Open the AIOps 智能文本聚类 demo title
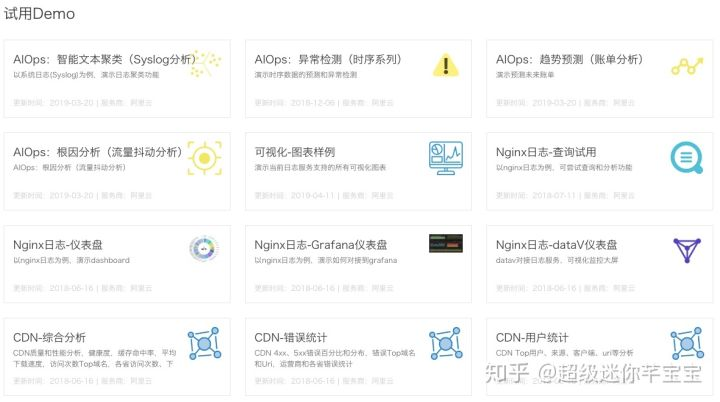 click(104, 60)
